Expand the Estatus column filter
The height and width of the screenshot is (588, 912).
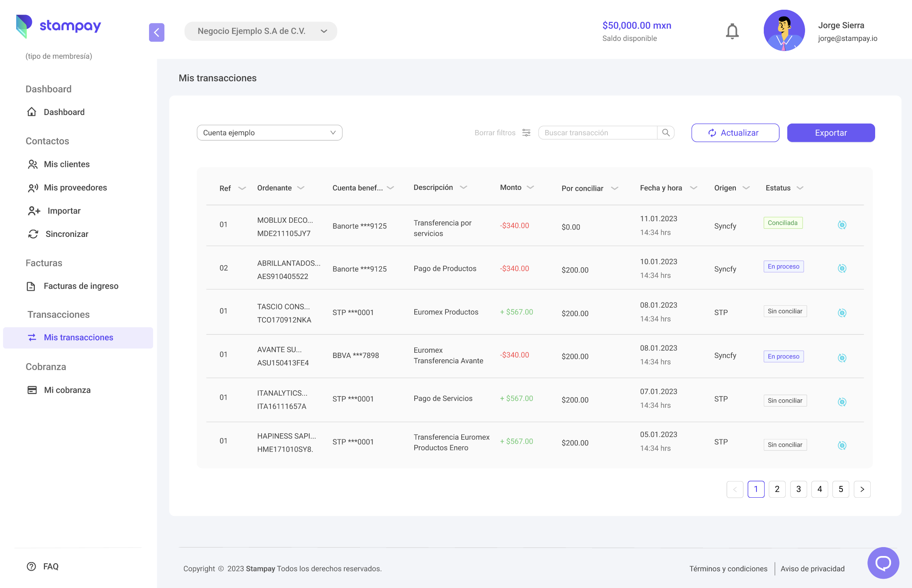pyautogui.click(x=800, y=188)
